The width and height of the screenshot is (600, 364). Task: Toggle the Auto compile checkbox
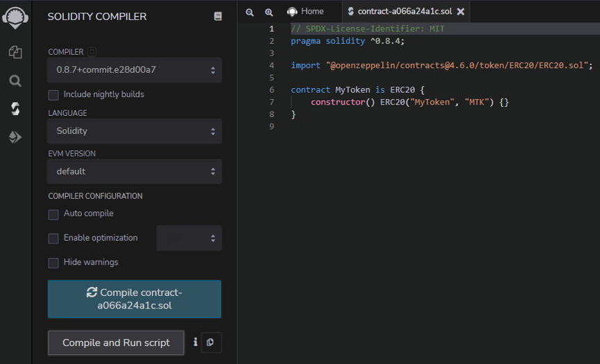click(53, 214)
